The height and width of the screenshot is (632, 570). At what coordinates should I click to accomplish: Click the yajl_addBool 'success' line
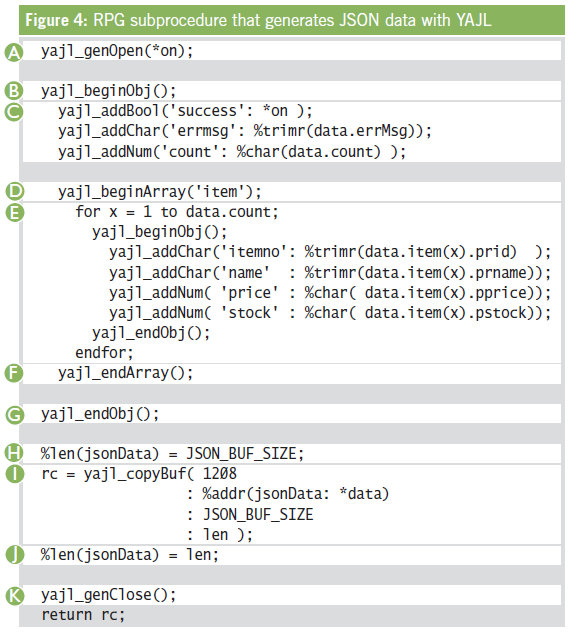coord(185,111)
